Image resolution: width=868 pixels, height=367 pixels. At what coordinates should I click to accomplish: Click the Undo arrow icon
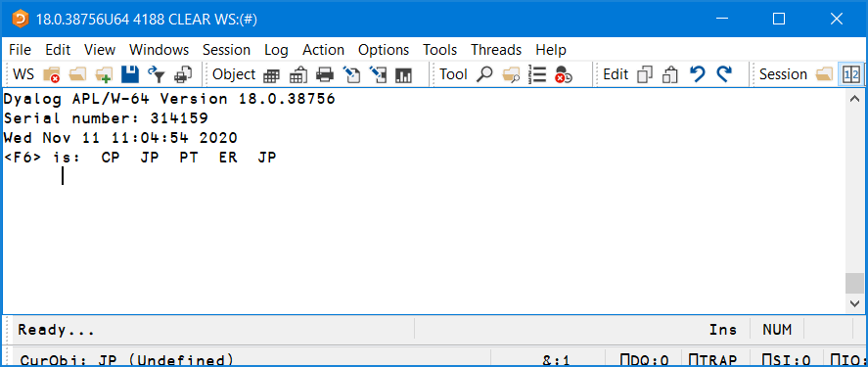(698, 74)
